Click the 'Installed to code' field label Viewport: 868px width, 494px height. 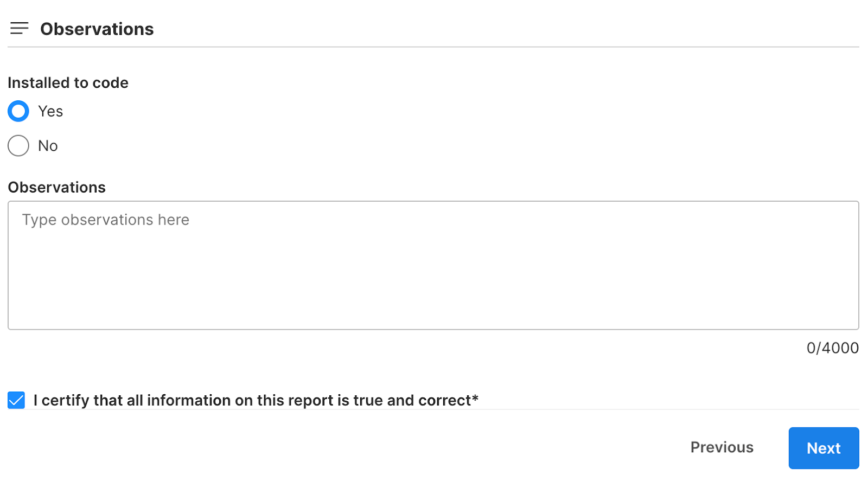coord(68,82)
